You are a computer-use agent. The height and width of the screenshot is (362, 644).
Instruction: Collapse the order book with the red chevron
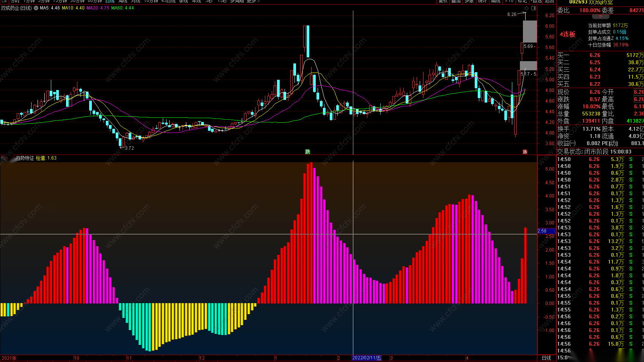pyautogui.click(x=600, y=16)
